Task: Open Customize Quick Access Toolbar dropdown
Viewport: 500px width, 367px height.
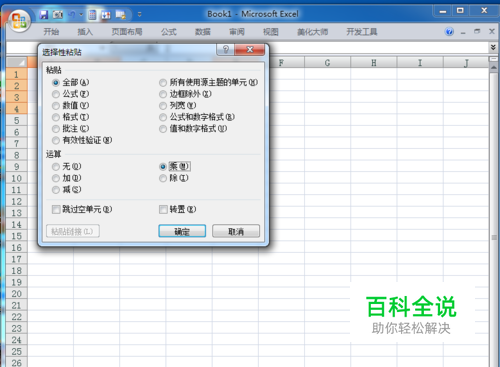Action: pyautogui.click(x=139, y=14)
